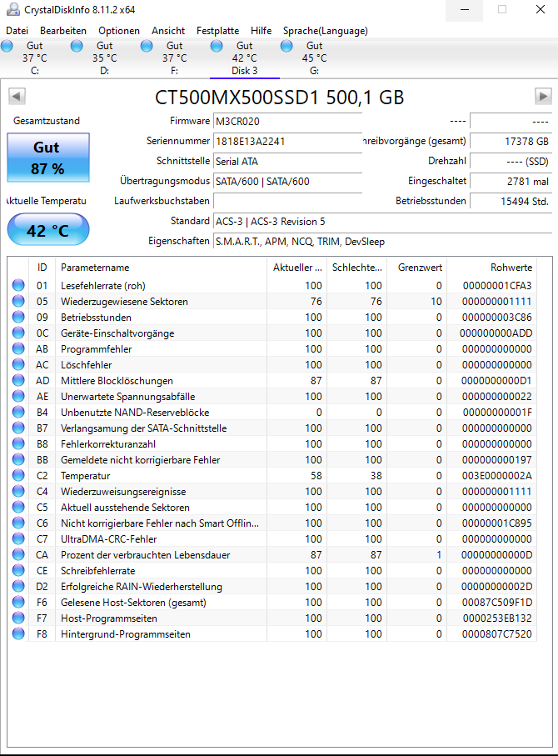Screen dimensions: 558x756
Task: Click the status icon for row 09 Betriebsstunden
Action: (18, 317)
